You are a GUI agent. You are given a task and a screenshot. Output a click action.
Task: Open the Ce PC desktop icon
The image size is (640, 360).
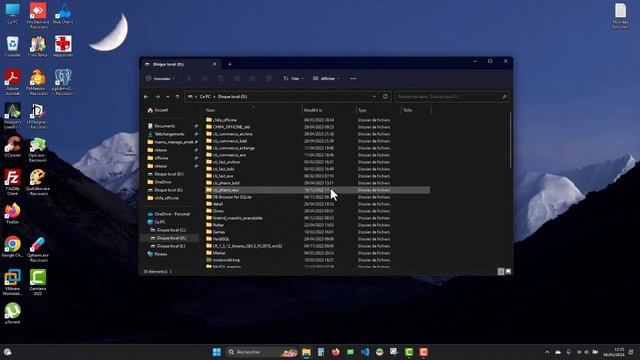[12, 13]
